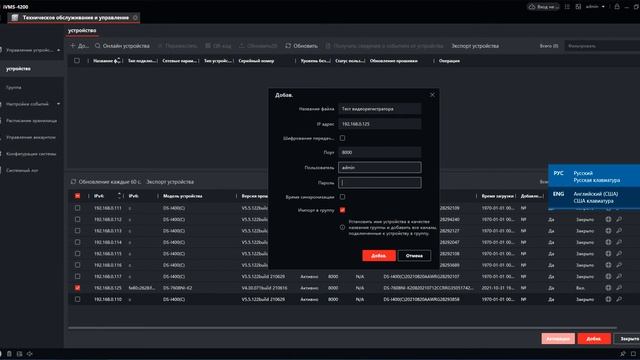Image resolution: width=640 pixels, height=360 pixels.
Task: Click the key icon in row 192.168.0.113
Action: click(x=619, y=231)
